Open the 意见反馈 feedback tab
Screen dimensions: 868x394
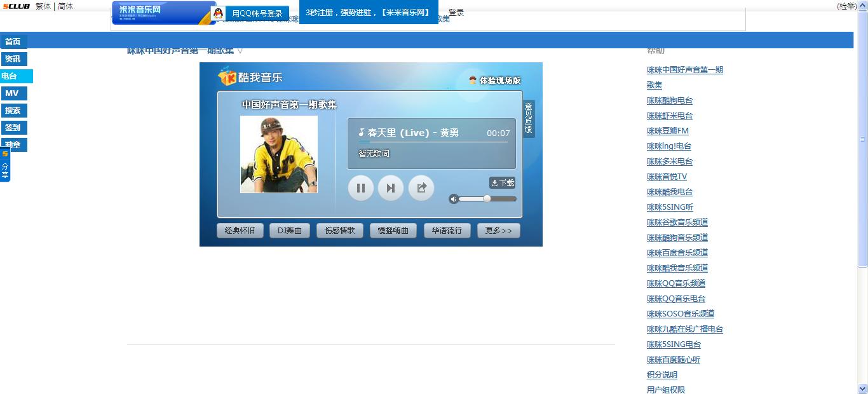click(529, 118)
